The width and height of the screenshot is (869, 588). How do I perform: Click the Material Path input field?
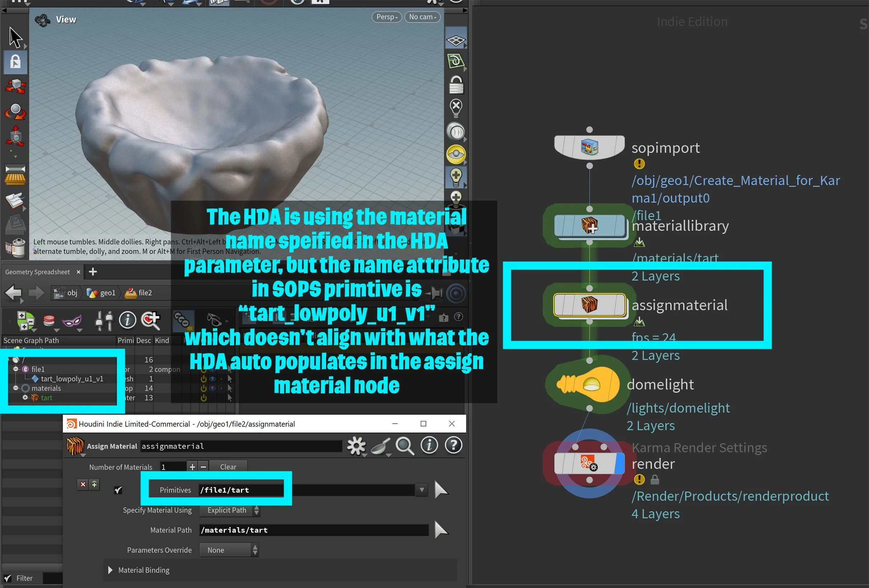click(x=313, y=530)
